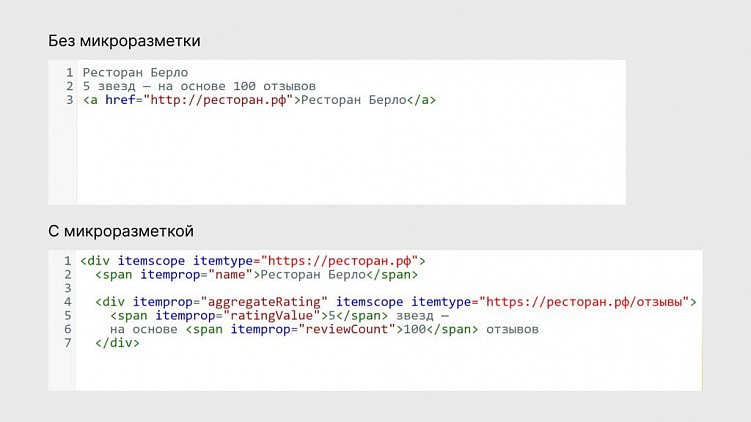The width and height of the screenshot is (751, 422).
Task: Click line number 1 in top code block
Action: coord(69,72)
